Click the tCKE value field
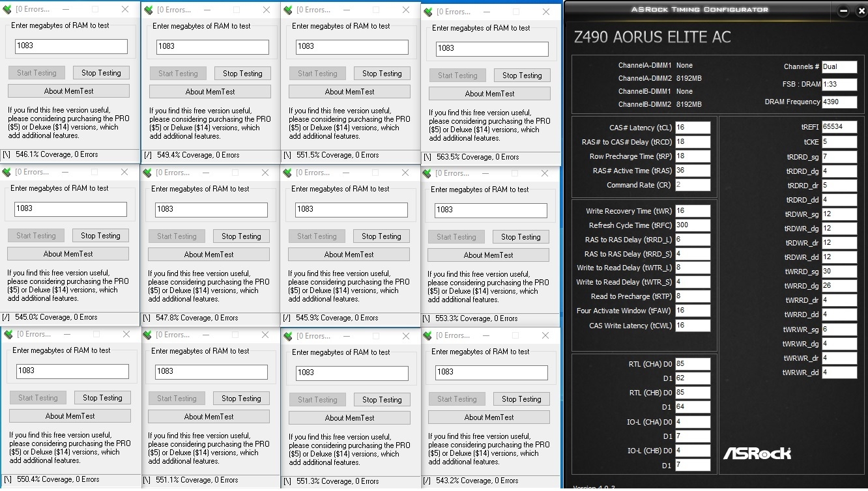 [x=839, y=142]
